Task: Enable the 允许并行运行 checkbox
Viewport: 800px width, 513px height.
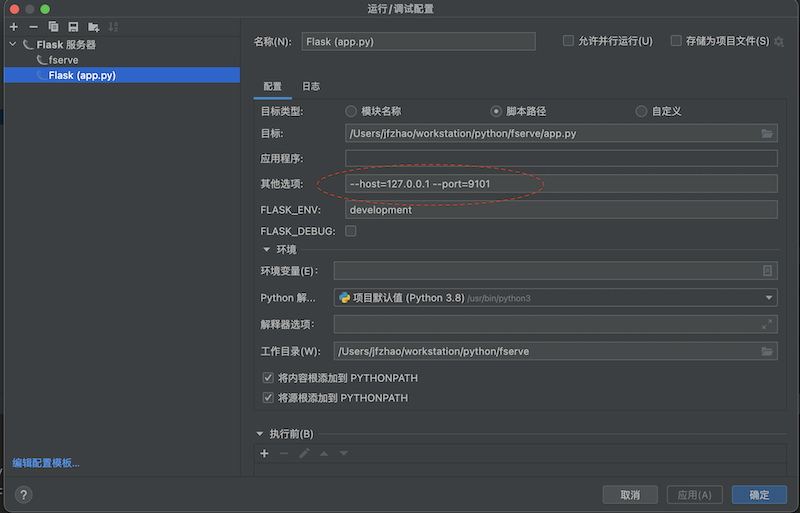Action: click(x=568, y=41)
